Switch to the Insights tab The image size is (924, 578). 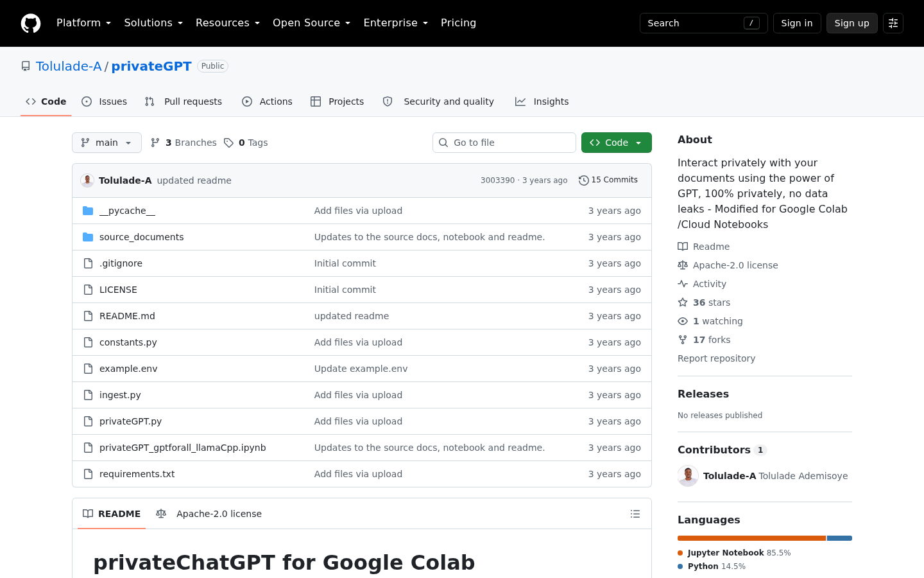[542, 101]
